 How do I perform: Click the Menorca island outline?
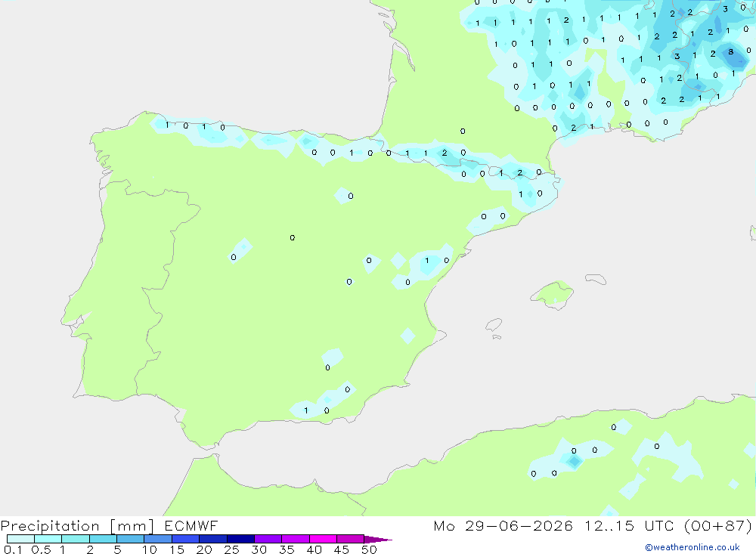click(x=596, y=279)
